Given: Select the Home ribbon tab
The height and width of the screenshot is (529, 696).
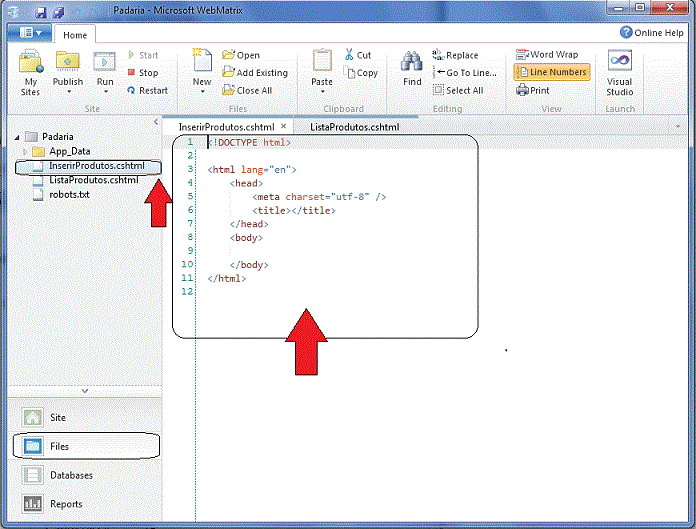Looking at the screenshot, I should pyautogui.click(x=75, y=35).
